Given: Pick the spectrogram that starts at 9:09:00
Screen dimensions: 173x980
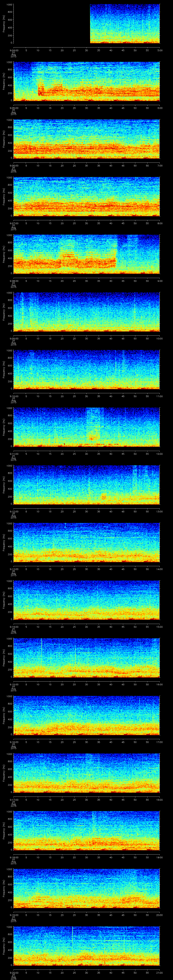Looking at the screenshot, I should coord(87,312).
